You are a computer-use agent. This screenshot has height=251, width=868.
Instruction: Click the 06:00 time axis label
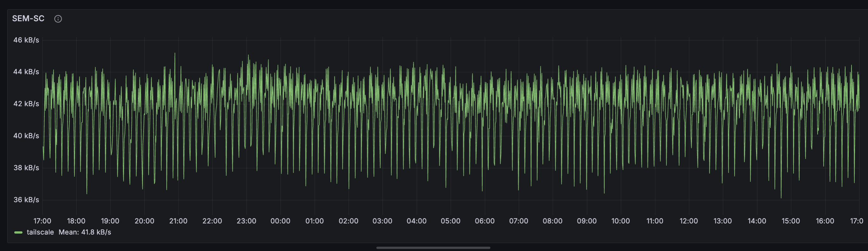pos(485,221)
